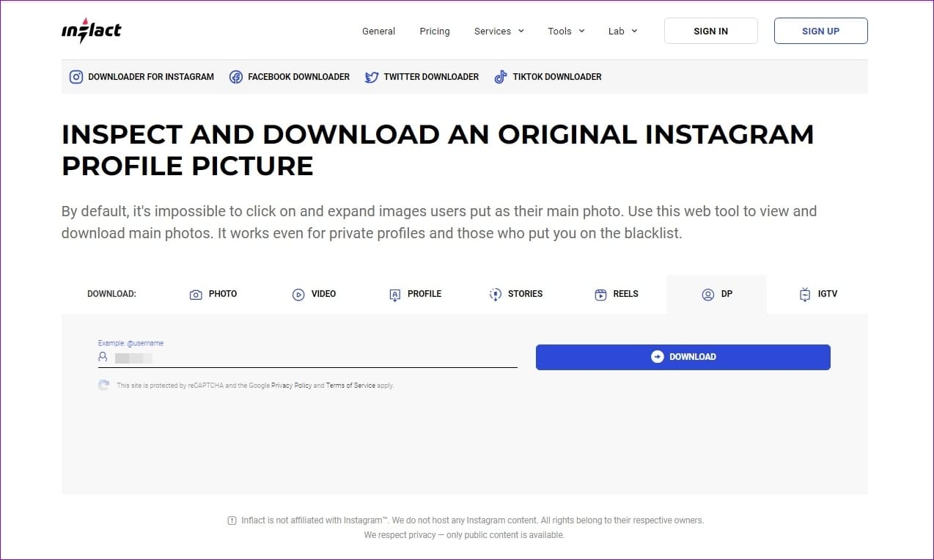Choose the play icon for Video download
Screen dimensions: 934x560
click(298, 295)
